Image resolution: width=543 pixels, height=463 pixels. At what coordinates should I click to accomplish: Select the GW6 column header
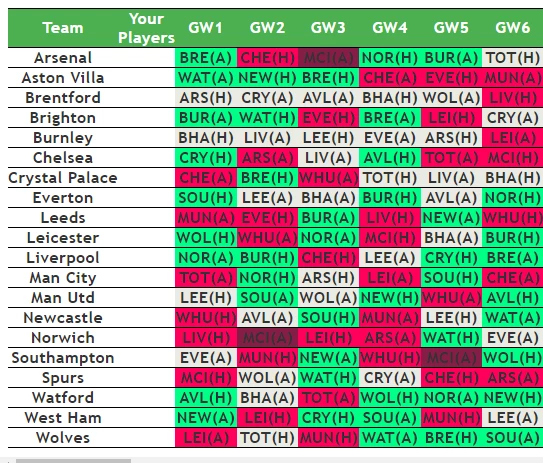513,28
